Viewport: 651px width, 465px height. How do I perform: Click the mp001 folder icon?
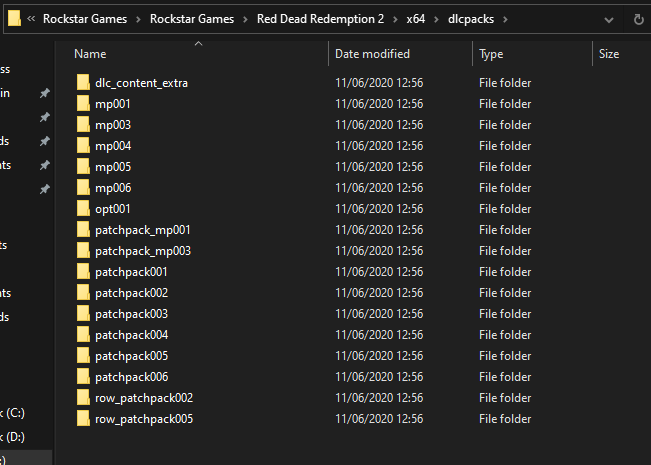83,103
